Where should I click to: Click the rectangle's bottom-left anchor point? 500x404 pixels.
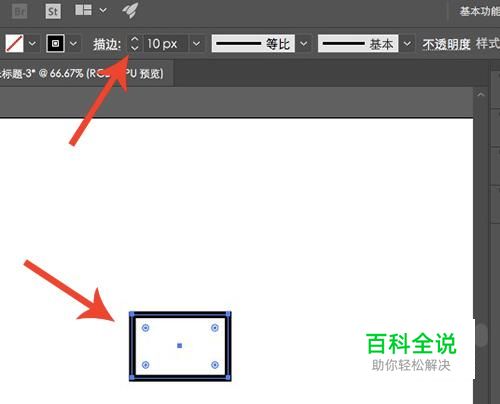[132, 377]
